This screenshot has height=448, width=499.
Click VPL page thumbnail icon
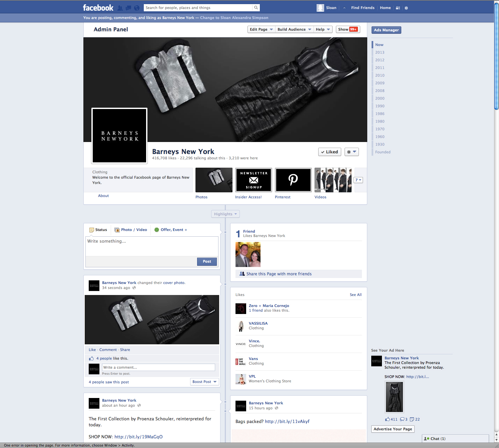coord(241,379)
